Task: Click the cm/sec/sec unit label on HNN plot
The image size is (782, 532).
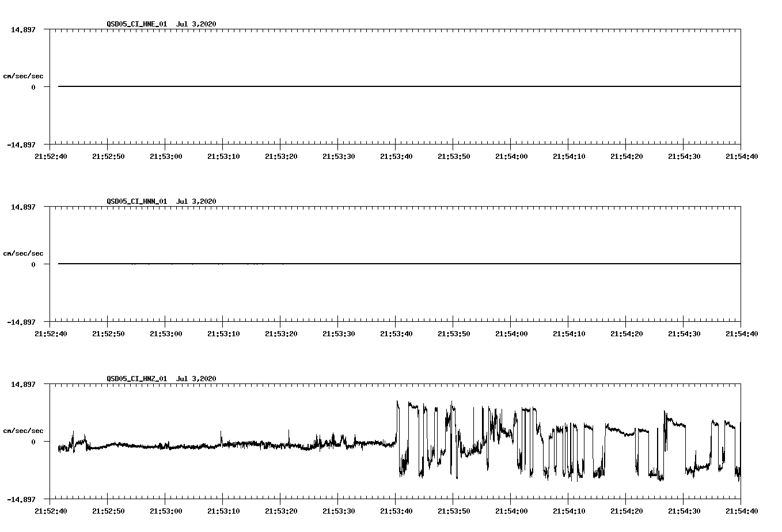Action: 23,253
